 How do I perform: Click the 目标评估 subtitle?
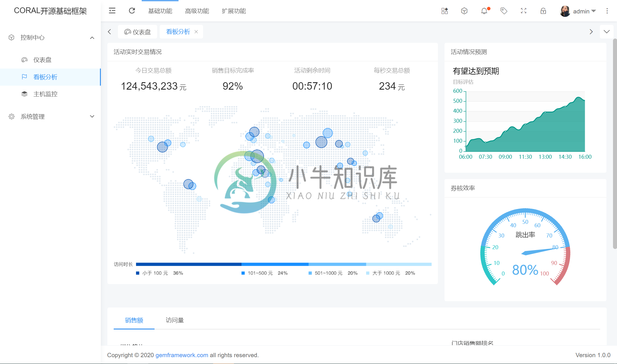(463, 82)
